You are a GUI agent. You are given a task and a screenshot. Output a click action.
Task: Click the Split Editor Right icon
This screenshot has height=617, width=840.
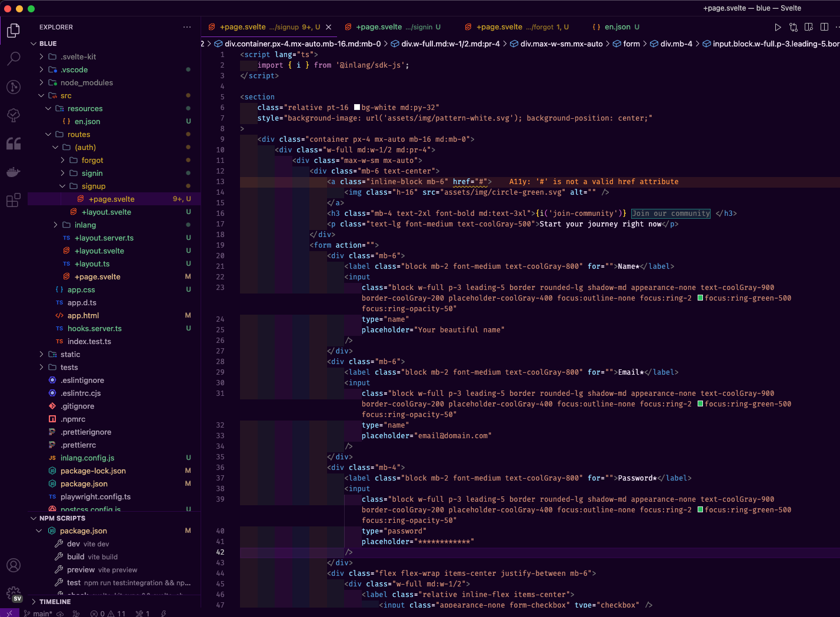coord(824,27)
